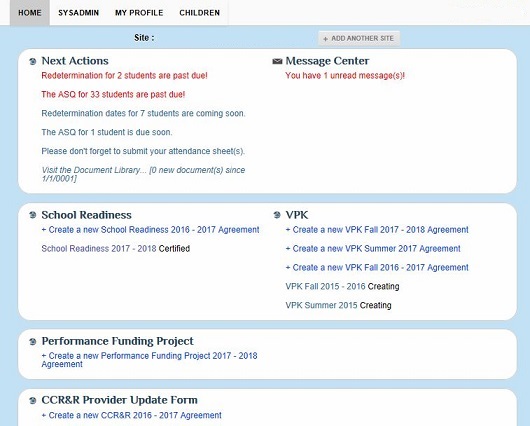View redetermination past due for 2 students

[x=124, y=76]
